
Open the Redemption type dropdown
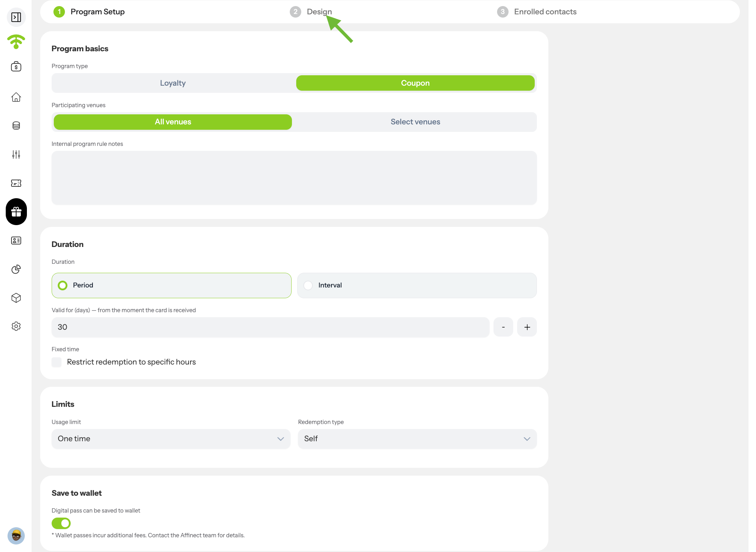[417, 439]
